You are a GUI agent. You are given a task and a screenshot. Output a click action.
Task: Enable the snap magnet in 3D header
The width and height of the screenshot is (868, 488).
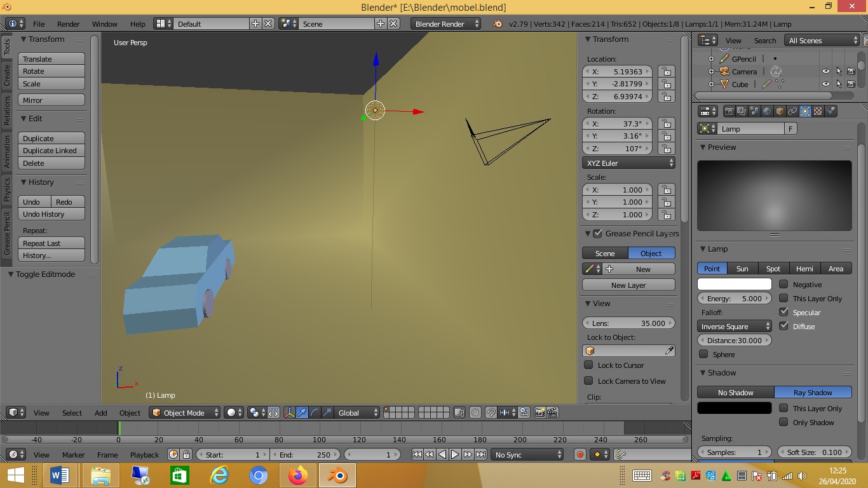(x=491, y=412)
